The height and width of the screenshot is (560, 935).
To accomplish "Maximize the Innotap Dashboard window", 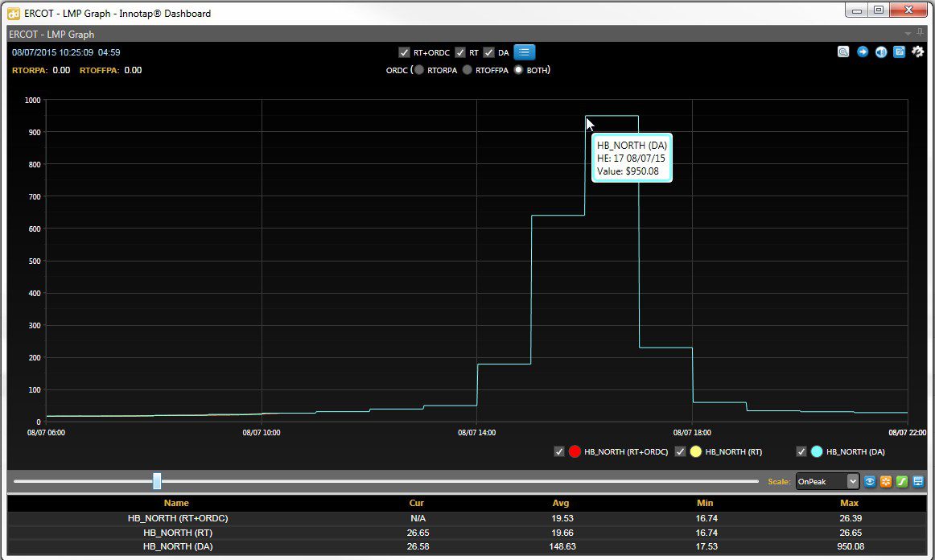I will click(x=879, y=10).
